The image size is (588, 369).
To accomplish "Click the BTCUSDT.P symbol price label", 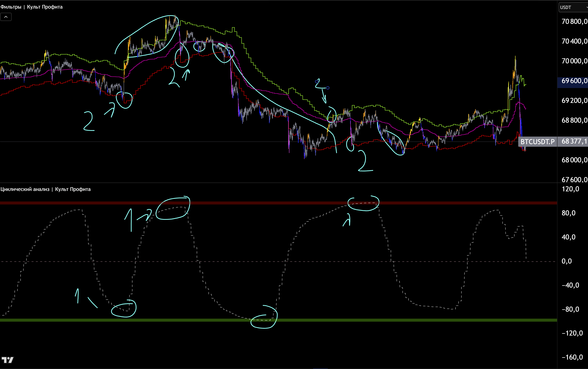I will (537, 142).
